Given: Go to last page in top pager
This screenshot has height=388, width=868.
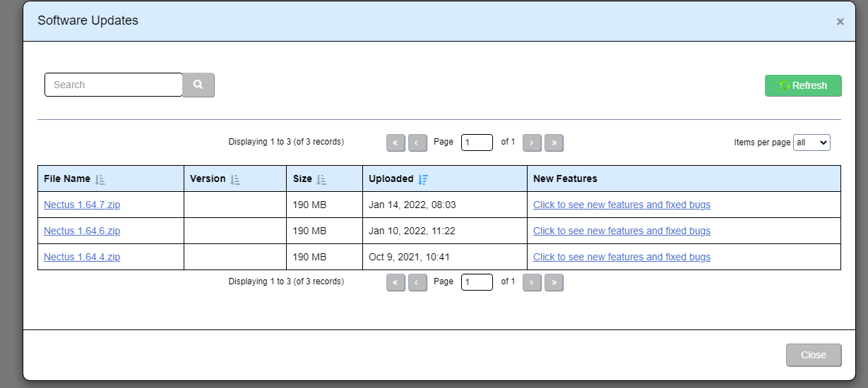Looking at the screenshot, I should (x=554, y=143).
